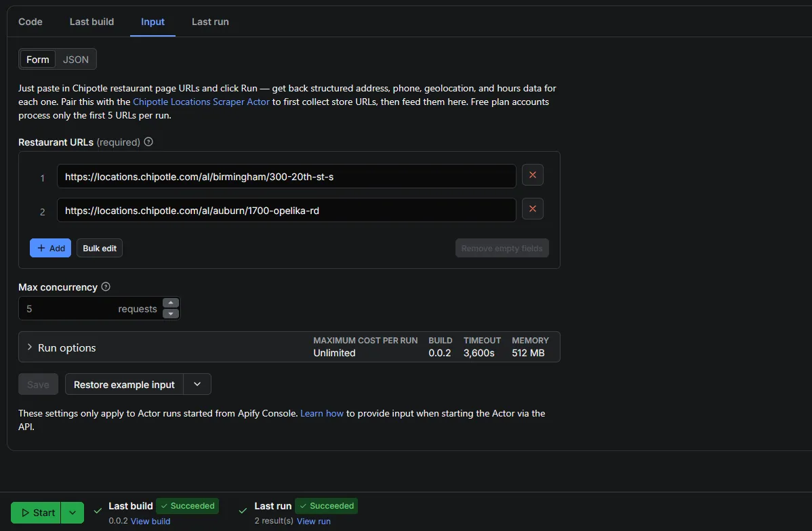Viewport: 812px width, 531px height.
Task: Follow the Chipotle Locations Scraper Actor link
Action: 201,102
